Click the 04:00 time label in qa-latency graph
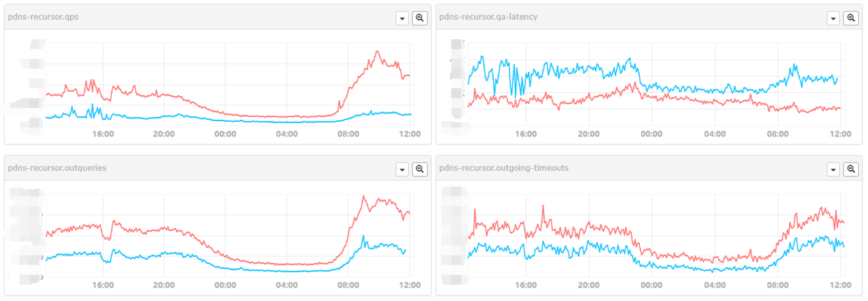This screenshot has width=868, height=301. [x=714, y=134]
